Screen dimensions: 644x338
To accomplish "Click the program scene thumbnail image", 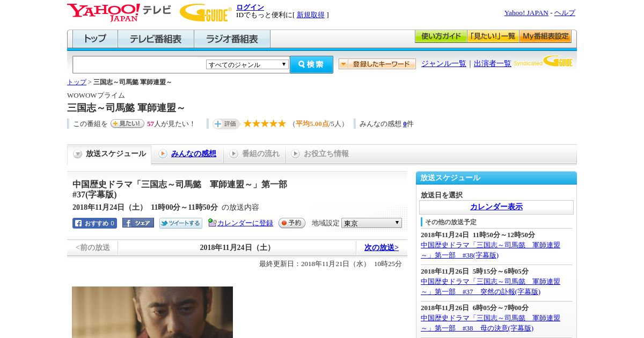I will 152,312.
